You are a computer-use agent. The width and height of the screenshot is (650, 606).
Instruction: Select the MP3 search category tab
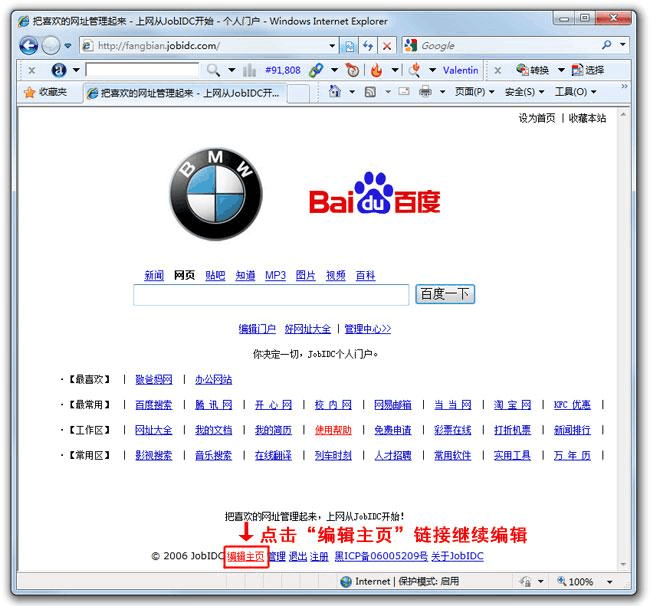pyautogui.click(x=275, y=275)
